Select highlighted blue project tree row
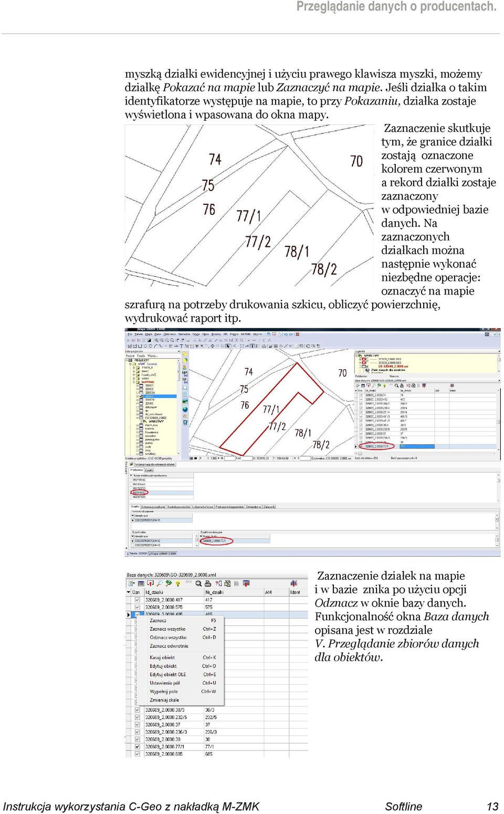The width and height of the screenshot is (504, 814). (160, 396)
